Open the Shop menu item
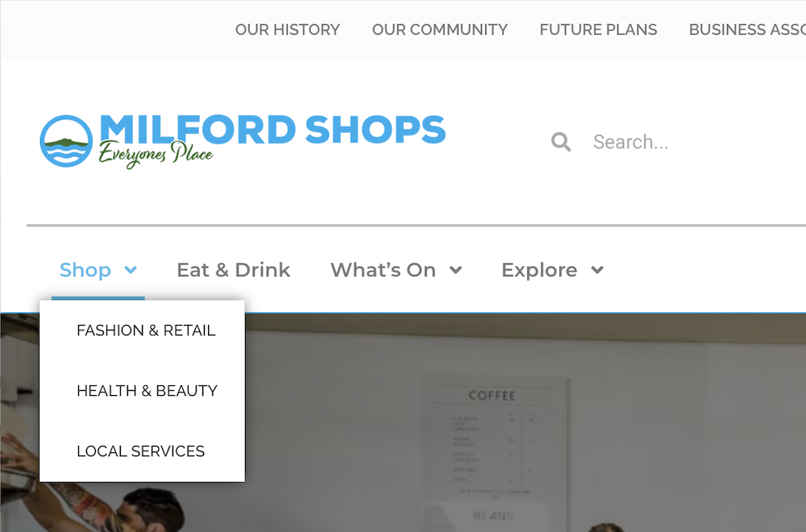806x532 pixels. click(x=85, y=270)
